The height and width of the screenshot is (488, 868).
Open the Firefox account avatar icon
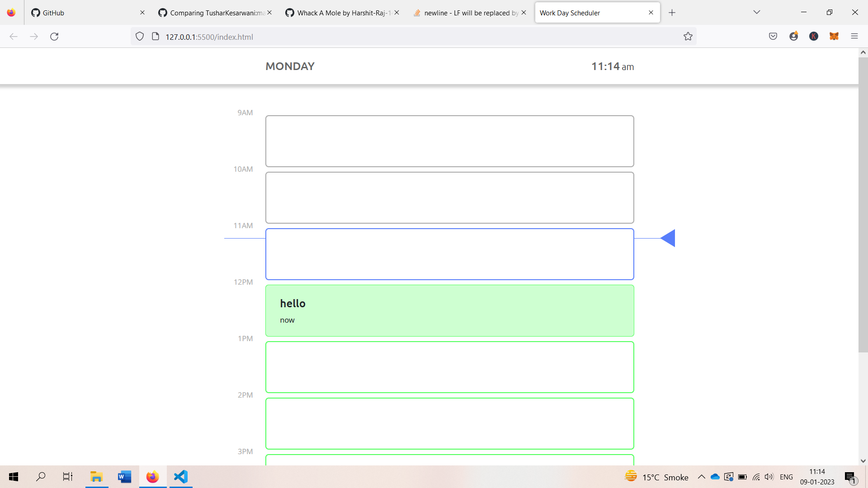794,36
